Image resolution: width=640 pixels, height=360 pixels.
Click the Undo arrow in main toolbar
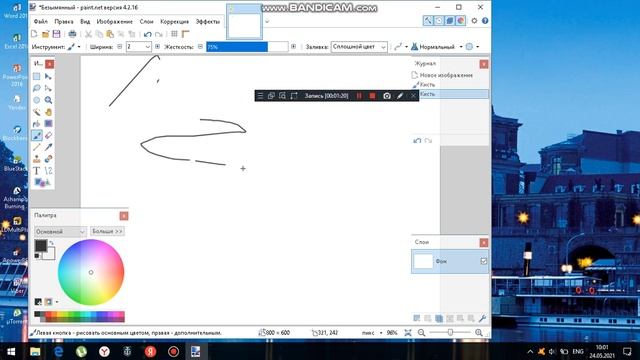tap(147, 34)
